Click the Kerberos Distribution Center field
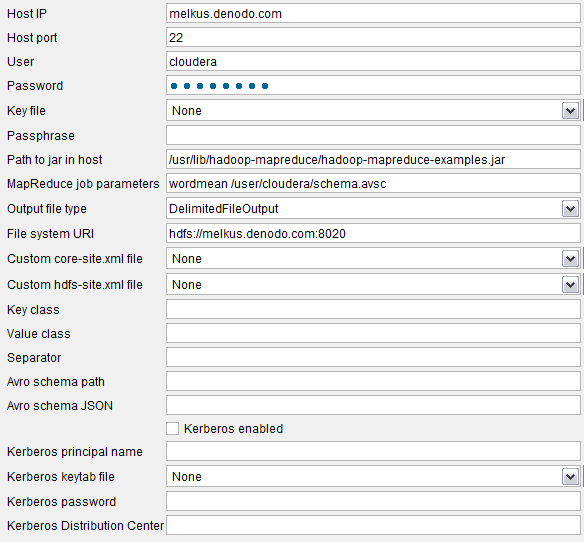The height and width of the screenshot is (542, 584). pyautogui.click(x=373, y=525)
